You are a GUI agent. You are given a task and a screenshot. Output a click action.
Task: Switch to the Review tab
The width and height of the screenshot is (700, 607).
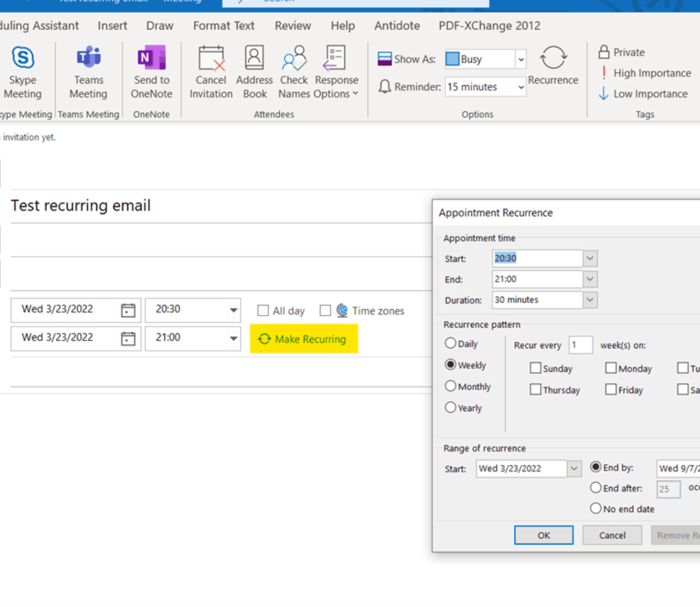click(x=293, y=26)
